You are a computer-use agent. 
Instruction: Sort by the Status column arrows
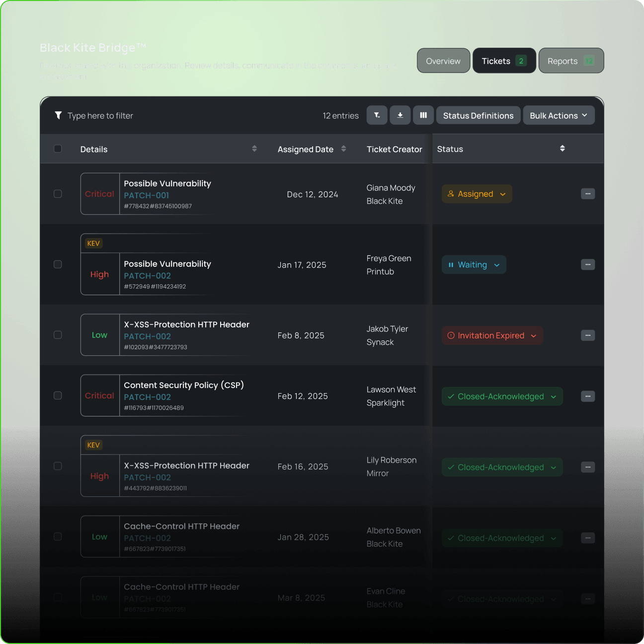pos(562,149)
